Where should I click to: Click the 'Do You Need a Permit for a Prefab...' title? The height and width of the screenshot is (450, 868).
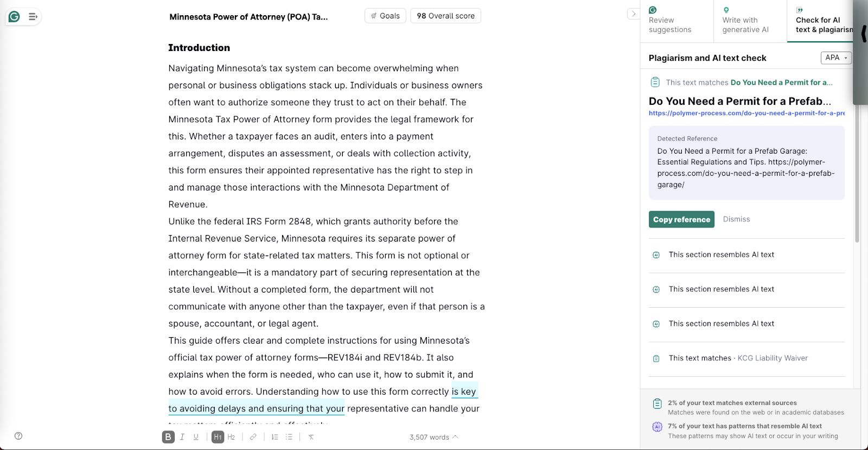tap(740, 102)
